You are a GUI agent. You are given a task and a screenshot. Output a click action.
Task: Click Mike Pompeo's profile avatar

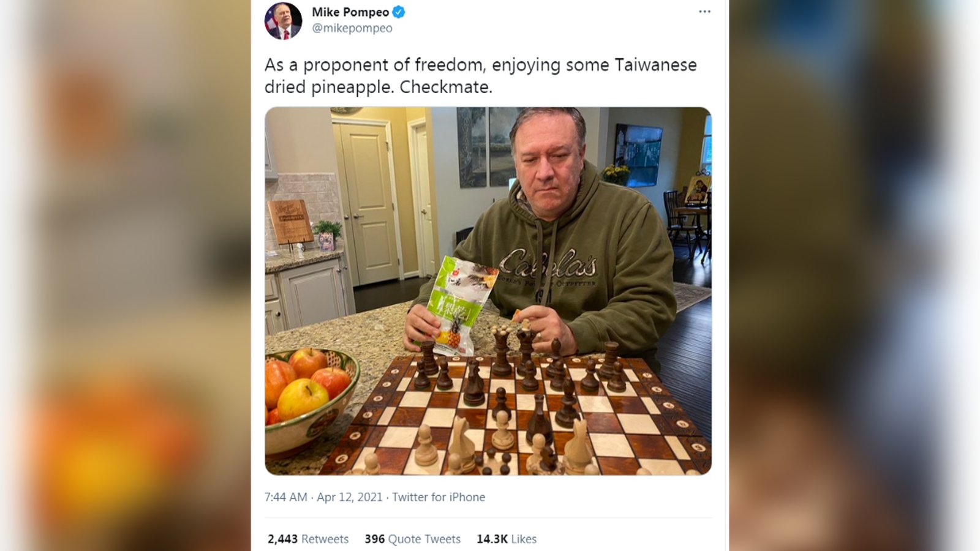tap(283, 20)
